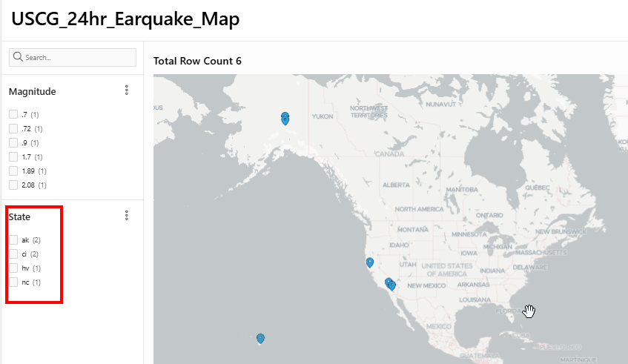Image resolution: width=628 pixels, height=364 pixels.
Task: Open the State facet actions menu
Action: (x=127, y=216)
